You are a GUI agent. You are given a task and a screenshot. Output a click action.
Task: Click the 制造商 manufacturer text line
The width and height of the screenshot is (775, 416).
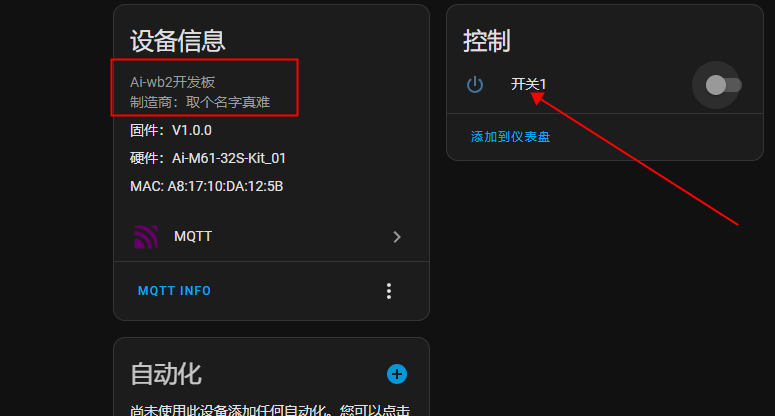point(200,102)
